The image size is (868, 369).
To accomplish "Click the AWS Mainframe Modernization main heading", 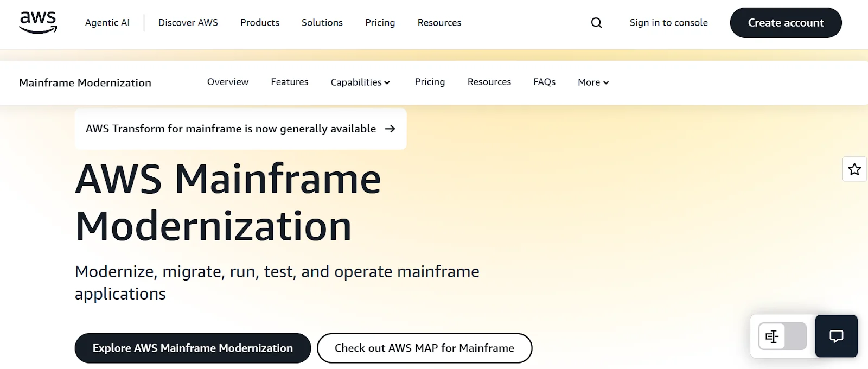I will click(x=228, y=202).
